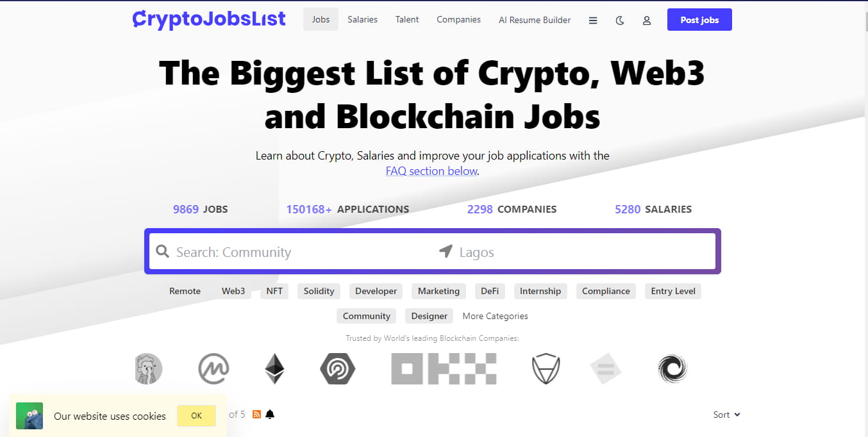Click the RSS feed icon
This screenshot has height=437, width=868.
click(256, 415)
